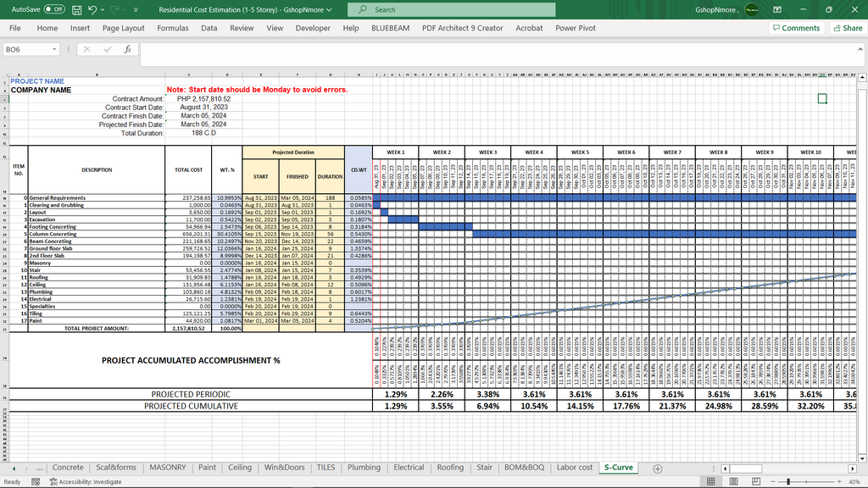Open the View ribbon tab

coord(275,28)
